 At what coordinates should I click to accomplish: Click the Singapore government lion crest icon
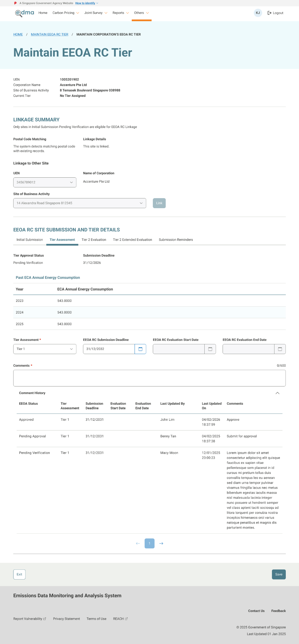tap(15, 3)
